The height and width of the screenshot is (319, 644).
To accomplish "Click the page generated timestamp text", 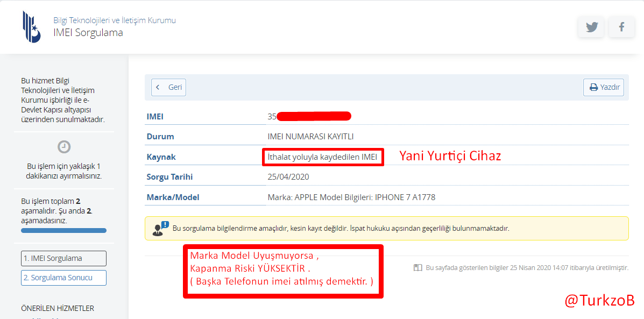I will pos(527,268).
